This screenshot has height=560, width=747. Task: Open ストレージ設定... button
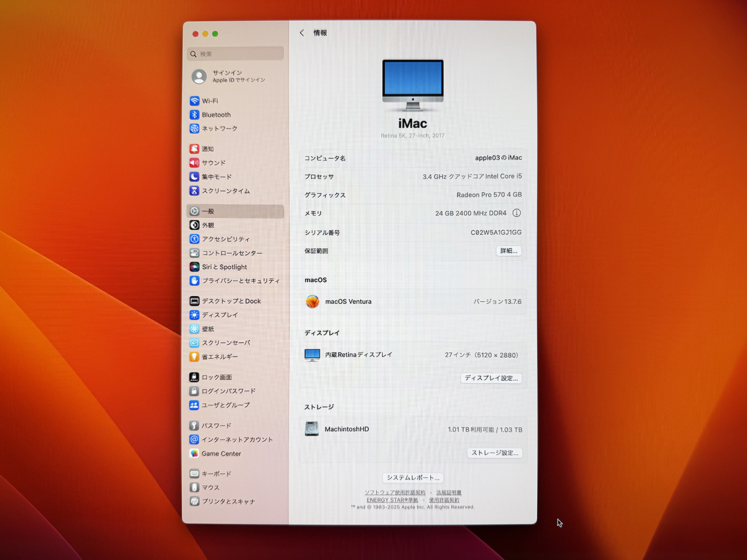tap(495, 453)
